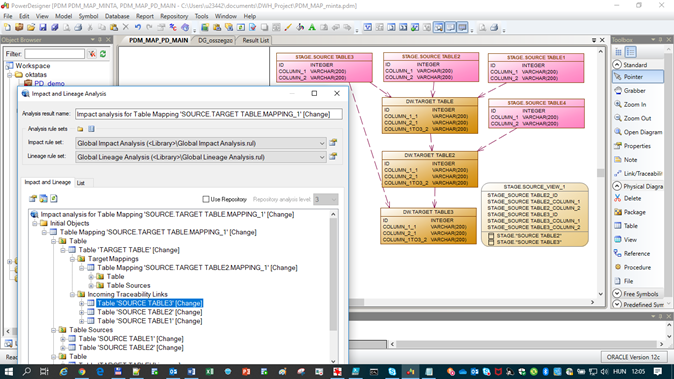
Task: Collapse the Initial Objects tree node
Action: (x=35, y=223)
